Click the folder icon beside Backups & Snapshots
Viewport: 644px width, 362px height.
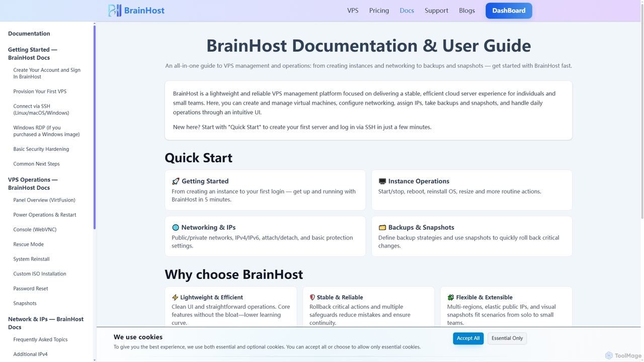point(382,227)
